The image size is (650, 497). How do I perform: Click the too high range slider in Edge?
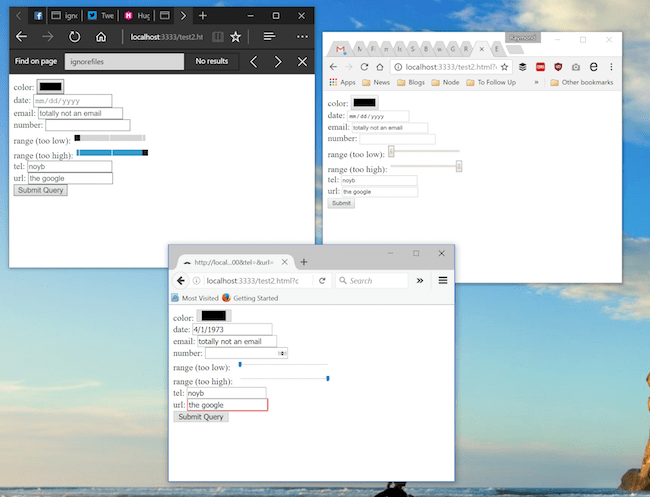click(112, 153)
